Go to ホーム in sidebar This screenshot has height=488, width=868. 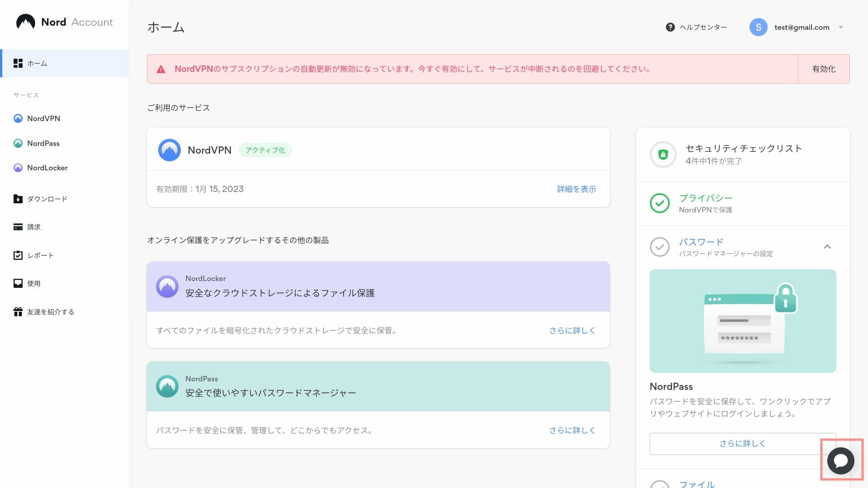tap(65, 63)
